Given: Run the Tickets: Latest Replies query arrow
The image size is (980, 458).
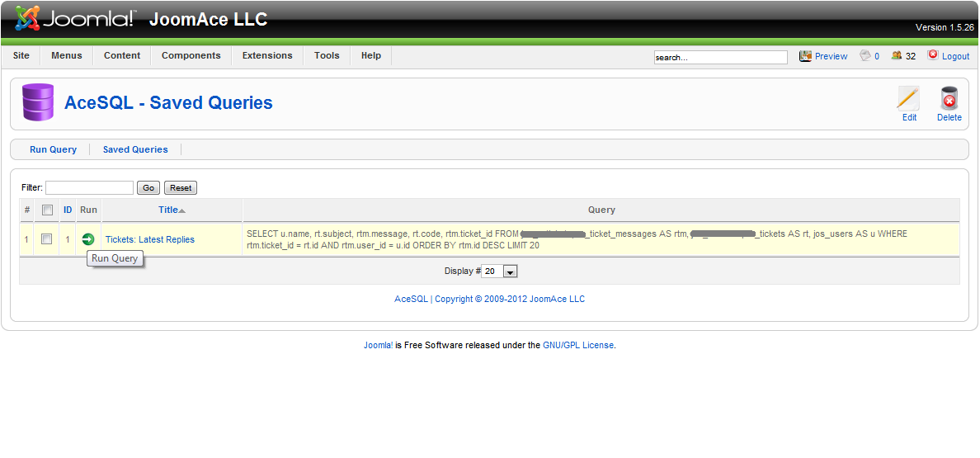Looking at the screenshot, I should [x=88, y=238].
